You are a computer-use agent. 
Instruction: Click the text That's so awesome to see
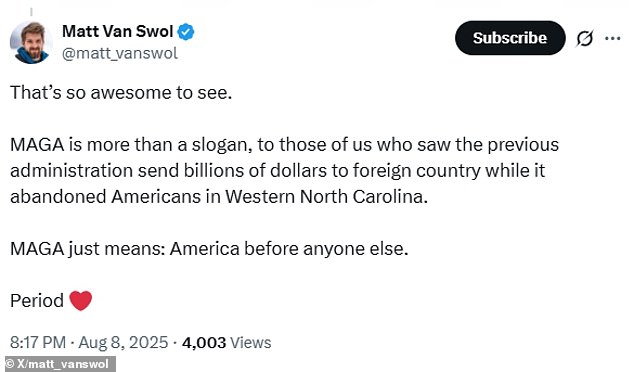121,93
